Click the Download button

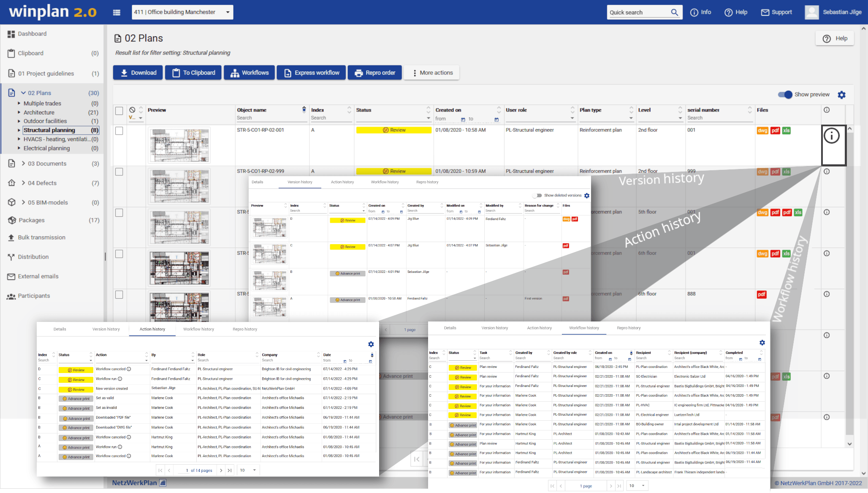pyautogui.click(x=138, y=73)
